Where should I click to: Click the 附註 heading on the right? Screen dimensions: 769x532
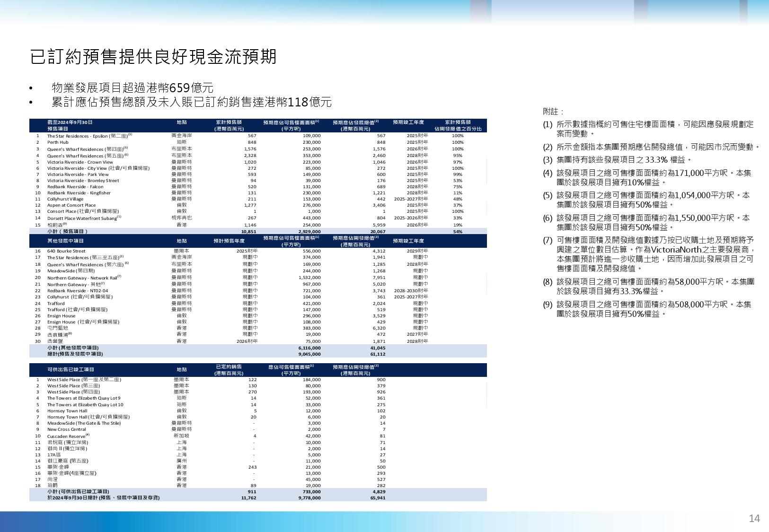553,112
